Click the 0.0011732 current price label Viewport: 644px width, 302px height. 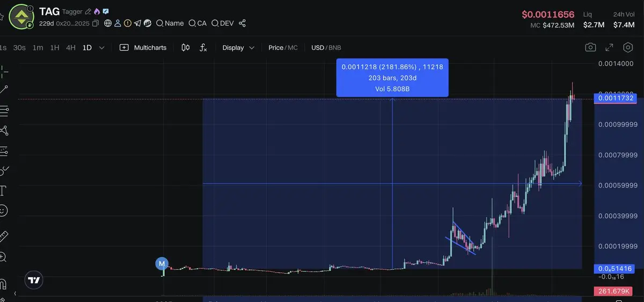(x=616, y=98)
